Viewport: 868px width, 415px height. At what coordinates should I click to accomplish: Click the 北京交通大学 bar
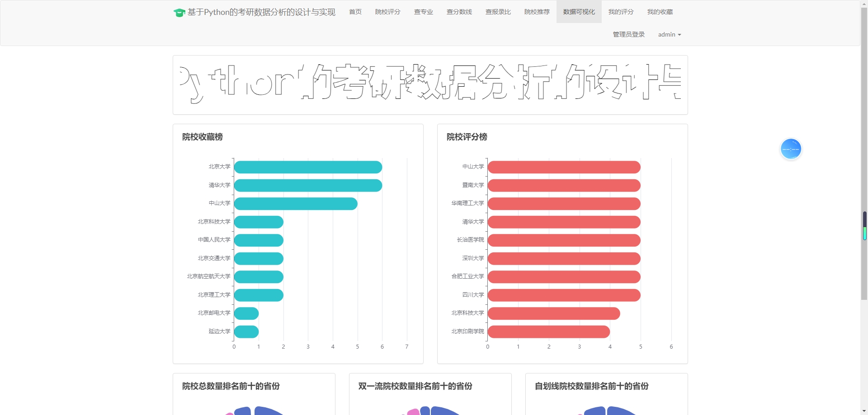pyautogui.click(x=259, y=259)
